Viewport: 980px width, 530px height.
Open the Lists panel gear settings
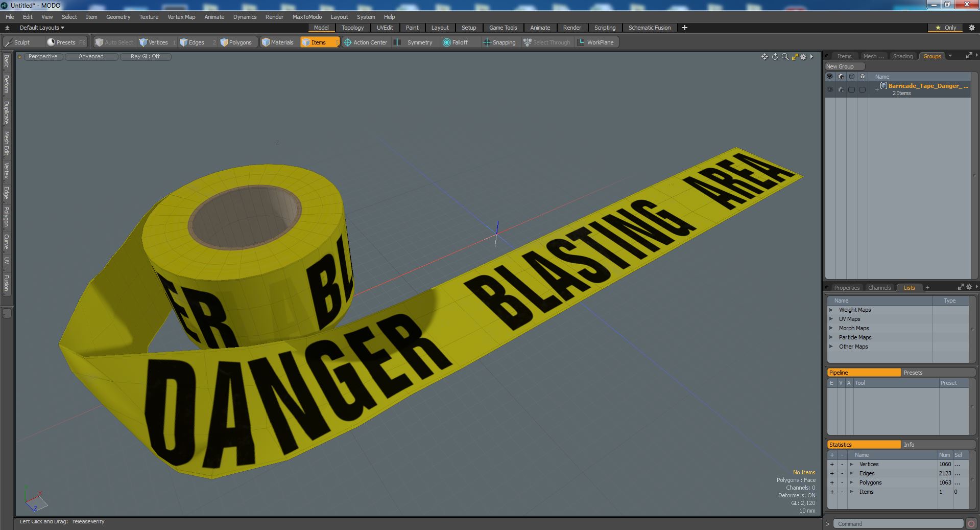pos(969,287)
